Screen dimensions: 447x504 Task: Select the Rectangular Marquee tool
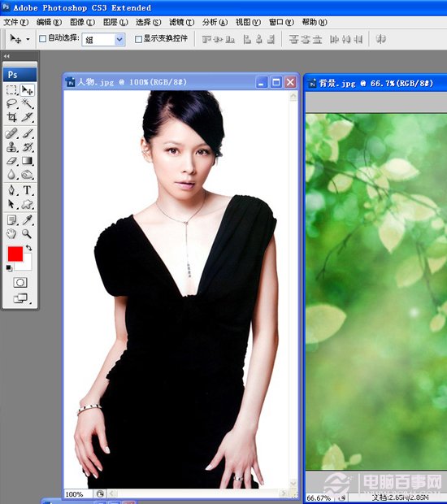[11, 90]
